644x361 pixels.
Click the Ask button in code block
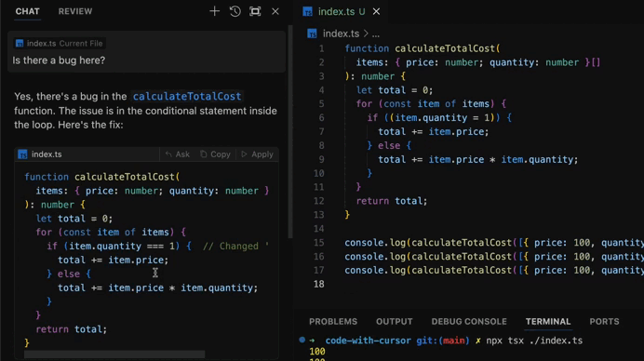178,154
